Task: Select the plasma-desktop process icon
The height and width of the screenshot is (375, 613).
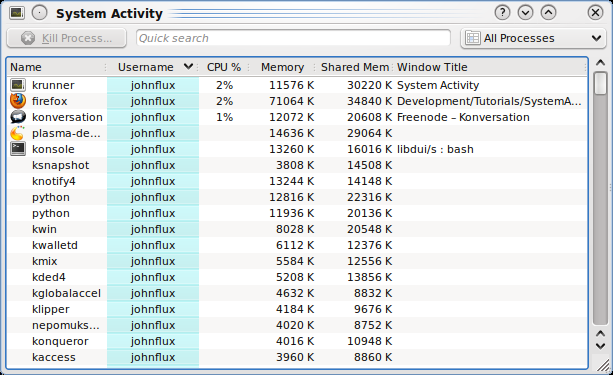Action: (x=18, y=133)
